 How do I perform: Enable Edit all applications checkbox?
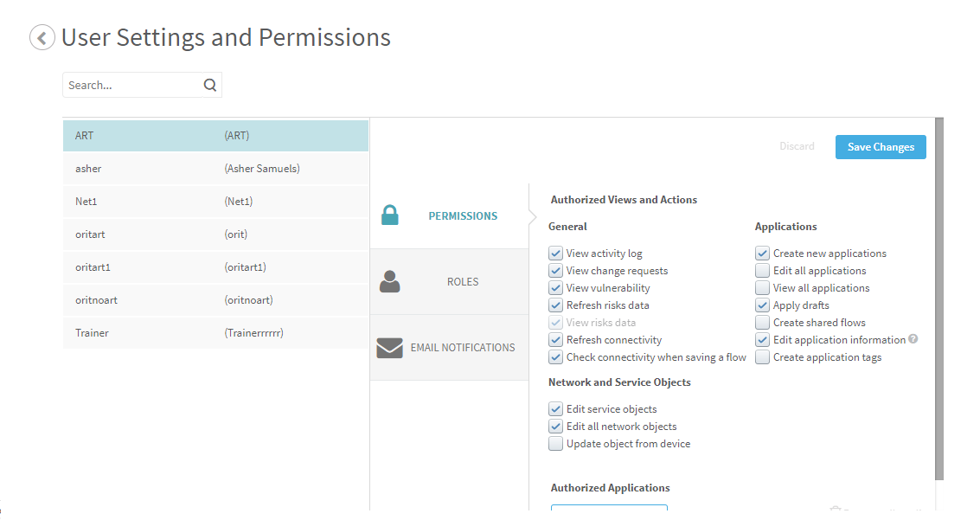(x=762, y=271)
